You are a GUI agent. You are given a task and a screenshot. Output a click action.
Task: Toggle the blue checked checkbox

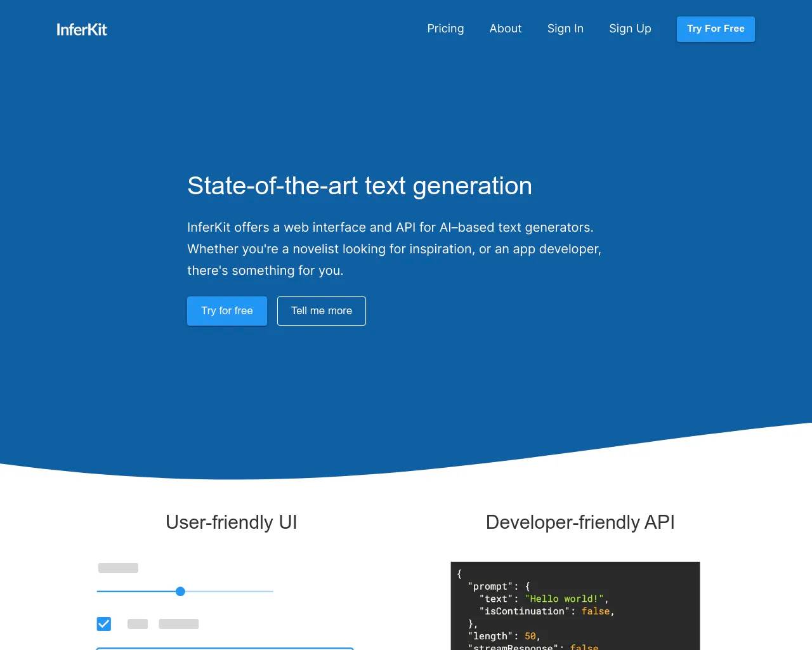pos(104,624)
